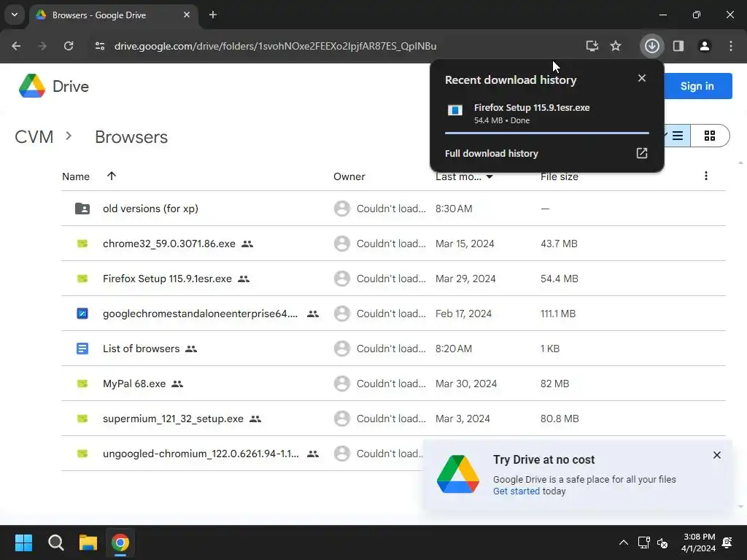Click the Sign in button
The image size is (747, 560).
tap(697, 86)
